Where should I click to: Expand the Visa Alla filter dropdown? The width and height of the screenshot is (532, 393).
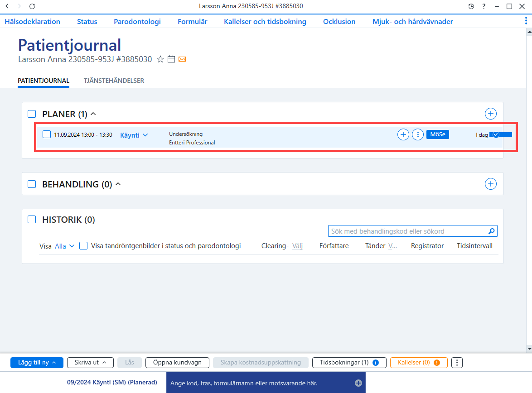[x=64, y=246]
